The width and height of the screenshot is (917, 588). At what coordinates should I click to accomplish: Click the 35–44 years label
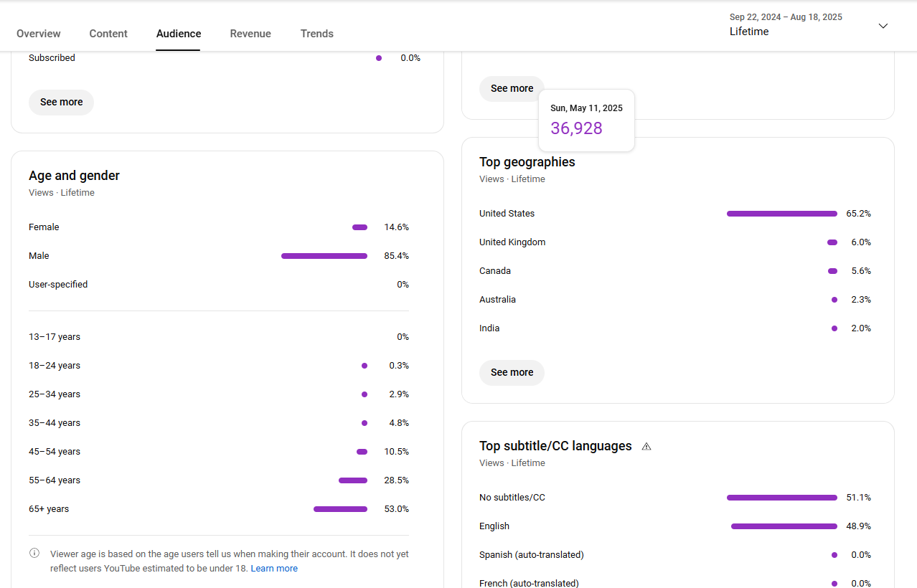(55, 423)
